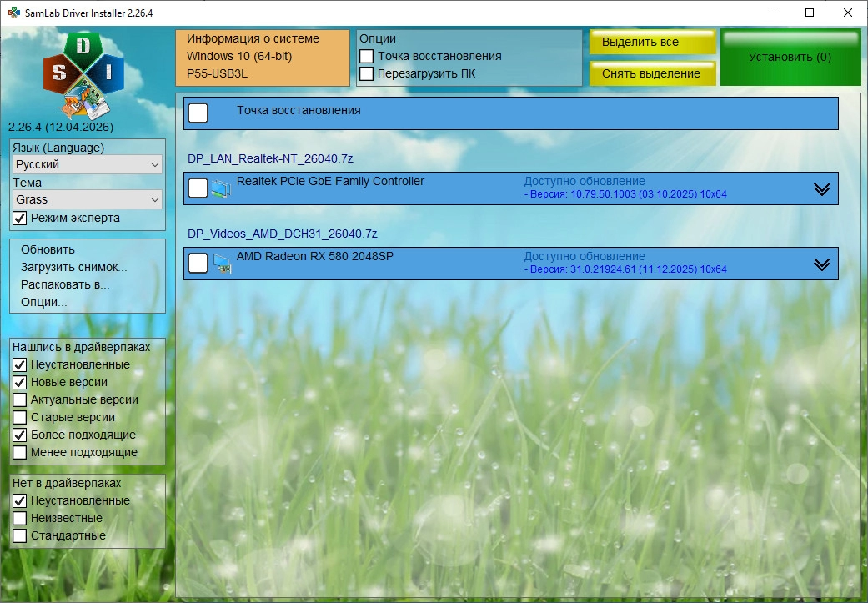Image resolution: width=868 pixels, height=603 pixels.
Task: Enable the Актуальные версии filter
Action: click(x=20, y=399)
